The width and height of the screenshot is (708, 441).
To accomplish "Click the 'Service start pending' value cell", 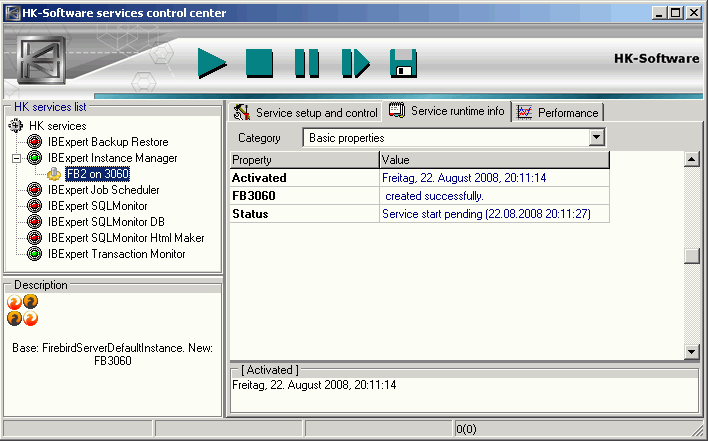I will [x=494, y=214].
